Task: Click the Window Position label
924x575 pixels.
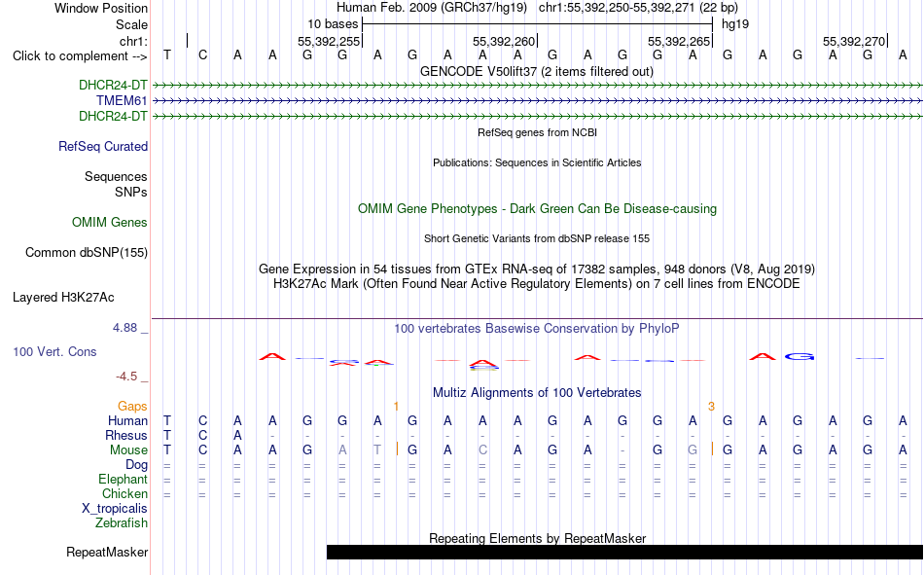Action: coord(101,8)
